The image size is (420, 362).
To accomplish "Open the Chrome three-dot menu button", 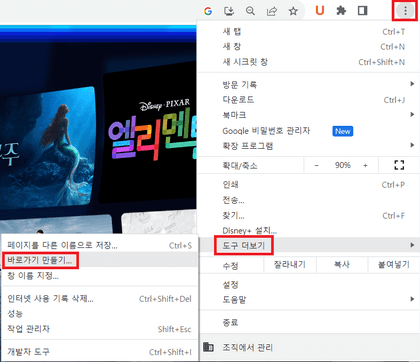I will (405, 11).
